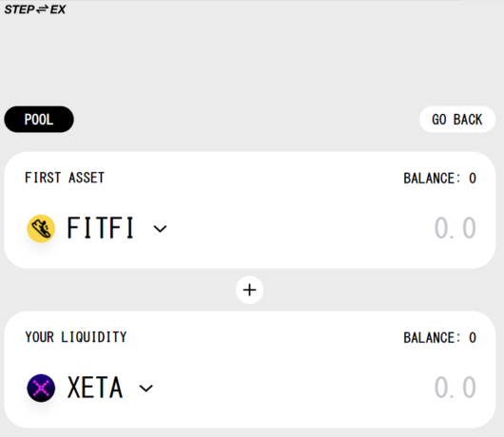
Task: Click the GO BACK button
Action: 457,120
